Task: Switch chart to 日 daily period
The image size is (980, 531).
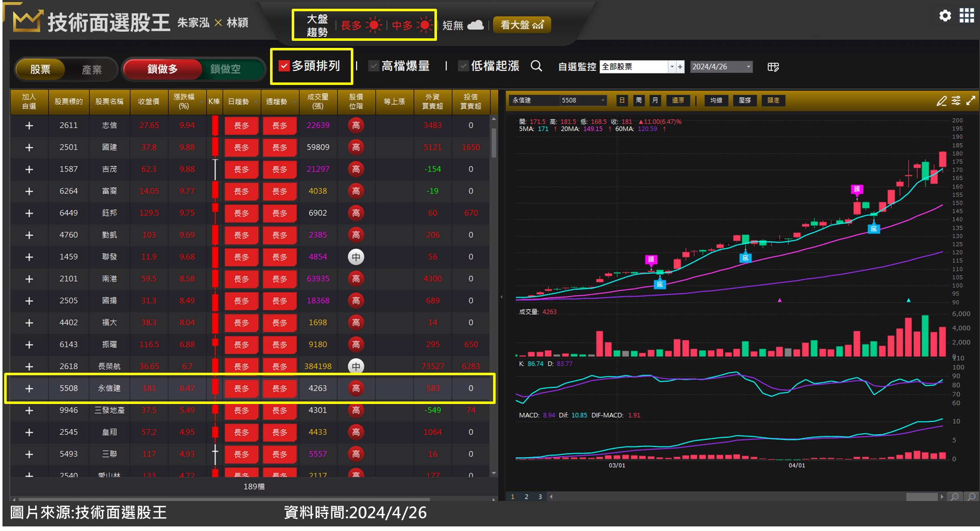Action: [x=622, y=100]
